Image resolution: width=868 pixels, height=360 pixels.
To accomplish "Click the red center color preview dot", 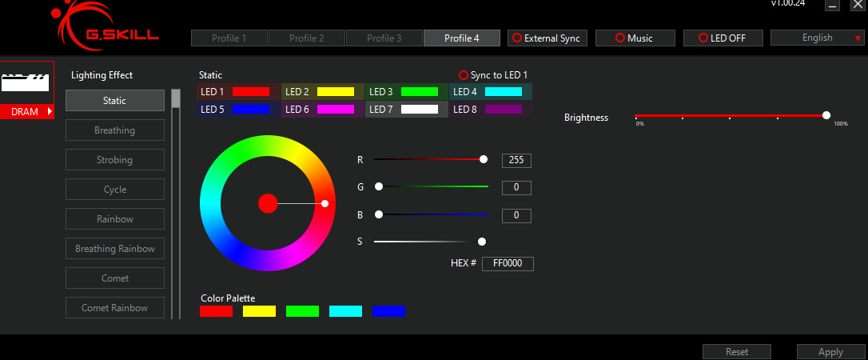I will click(x=268, y=203).
